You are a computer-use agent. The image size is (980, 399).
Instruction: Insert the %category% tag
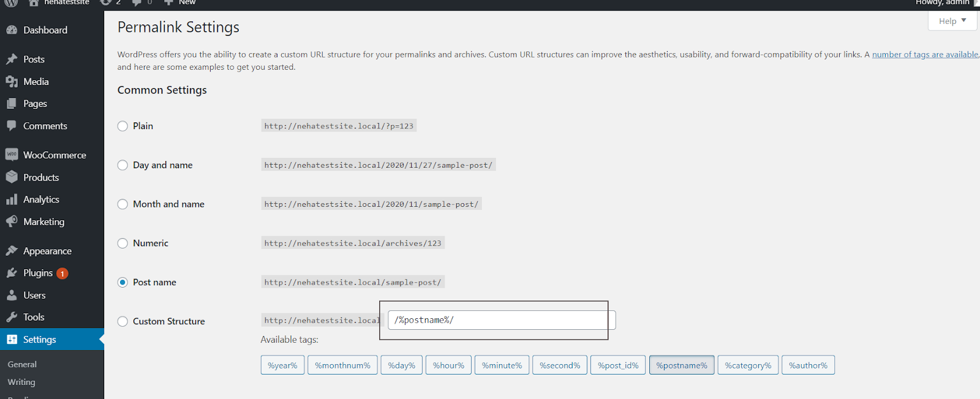748,365
